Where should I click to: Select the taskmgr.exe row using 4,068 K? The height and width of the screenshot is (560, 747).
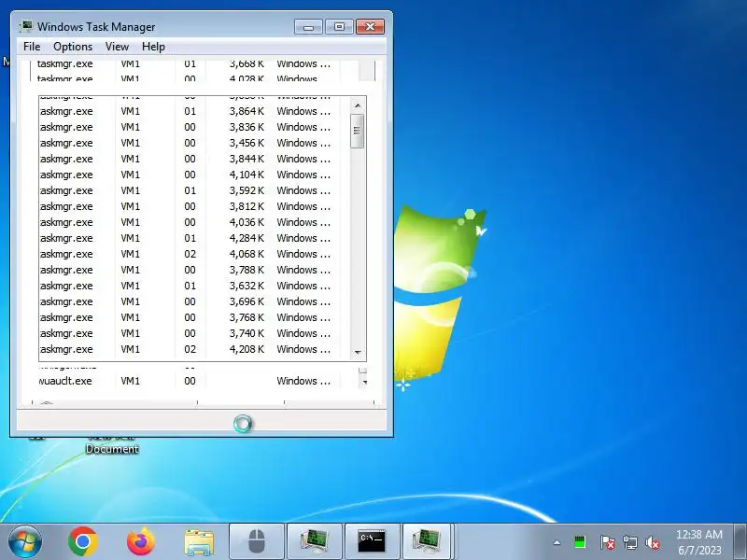point(194,254)
